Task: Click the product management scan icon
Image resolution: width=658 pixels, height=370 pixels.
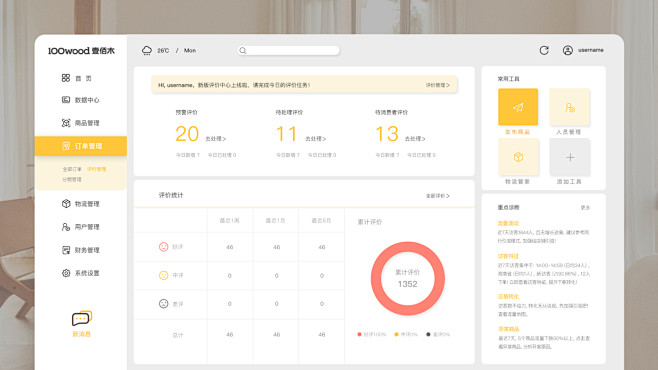Action: point(66,123)
